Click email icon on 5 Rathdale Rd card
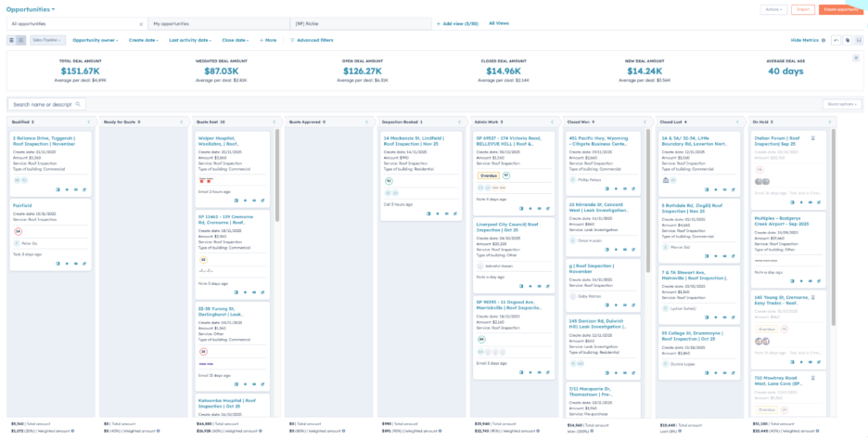The height and width of the screenshot is (440, 868). tap(725, 256)
